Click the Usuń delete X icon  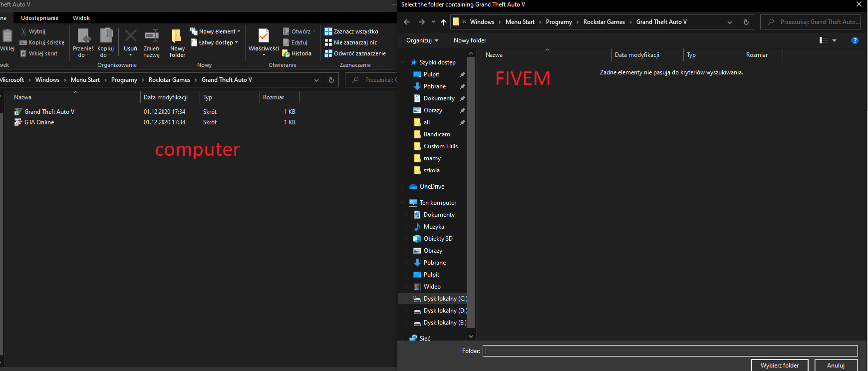(x=130, y=35)
